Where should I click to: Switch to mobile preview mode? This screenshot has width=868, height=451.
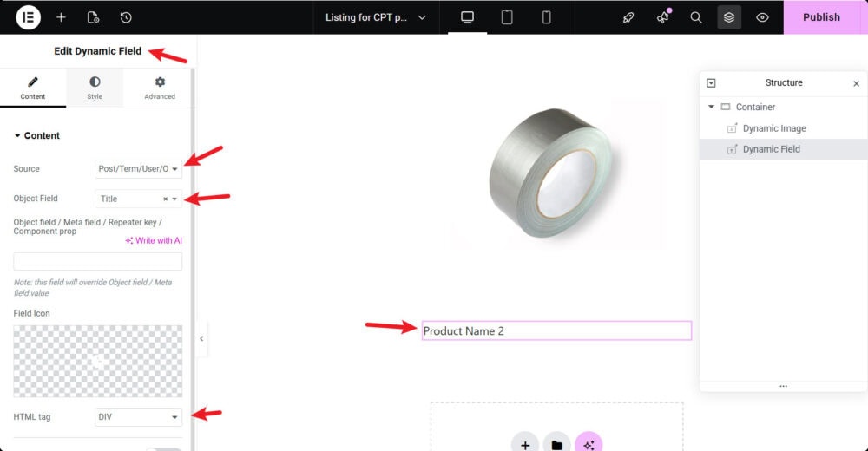[546, 17]
